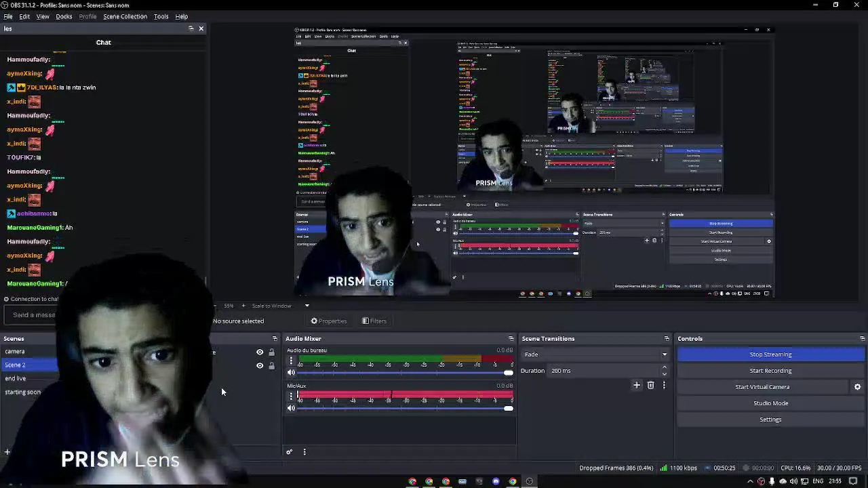Image resolution: width=868 pixels, height=488 pixels.
Task: Click the ENG language indicator in tray
Action: pyautogui.click(x=818, y=481)
